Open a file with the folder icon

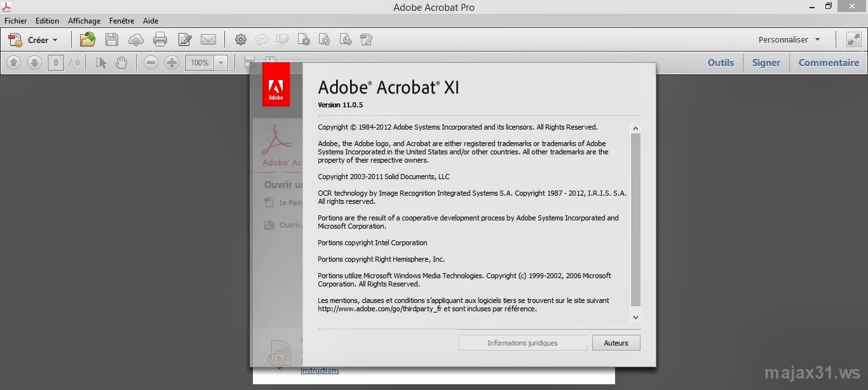(x=88, y=39)
